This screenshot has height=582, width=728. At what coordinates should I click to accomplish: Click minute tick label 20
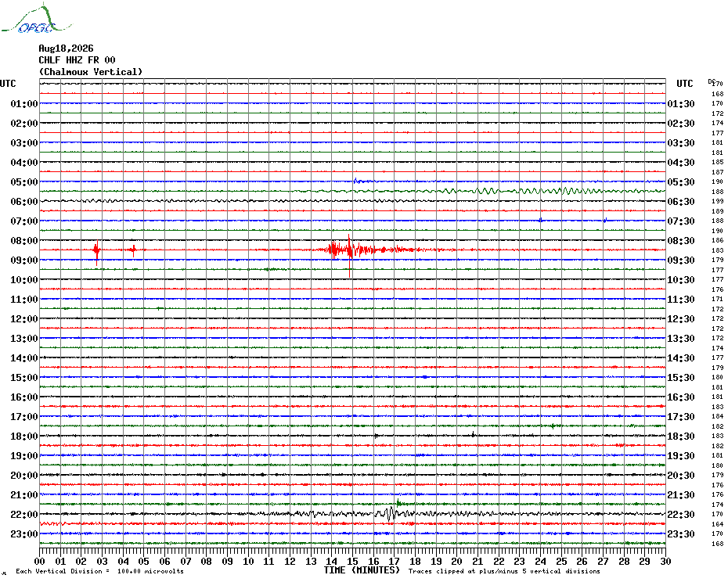click(457, 562)
